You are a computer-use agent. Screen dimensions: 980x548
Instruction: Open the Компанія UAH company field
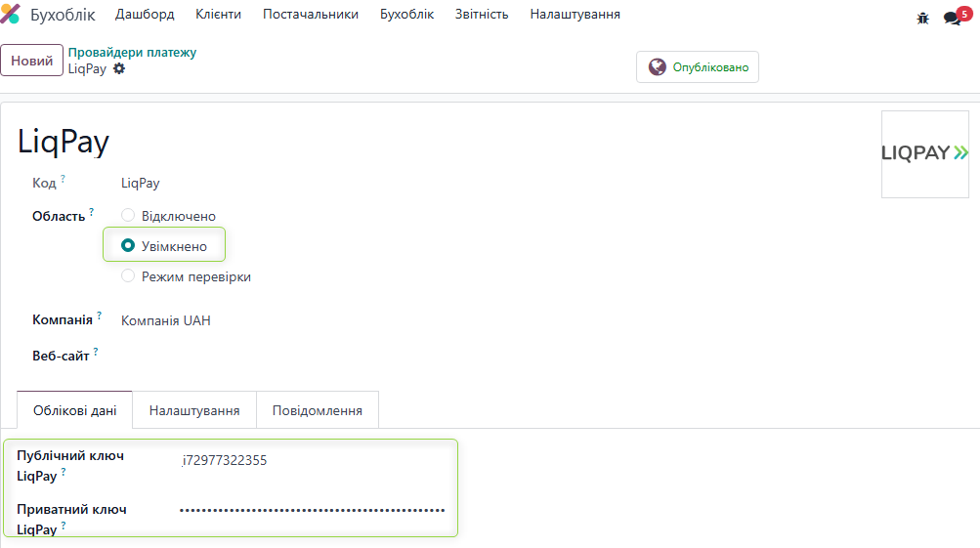click(166, 320)
